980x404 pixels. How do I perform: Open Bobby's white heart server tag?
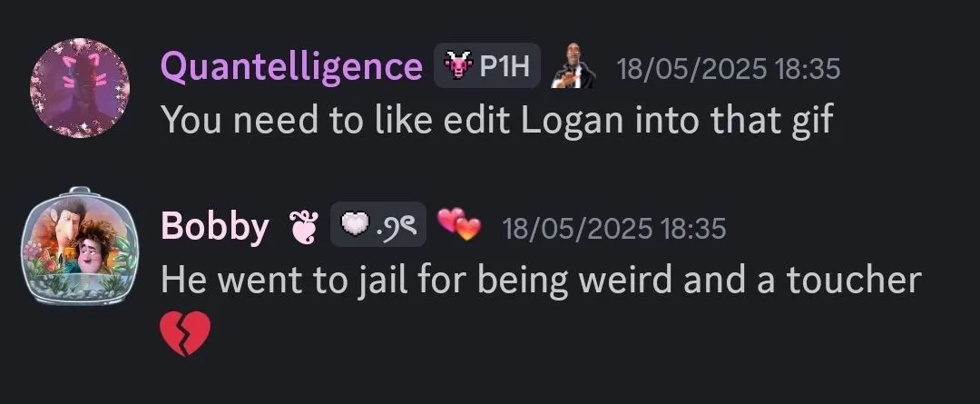point(378,224)
